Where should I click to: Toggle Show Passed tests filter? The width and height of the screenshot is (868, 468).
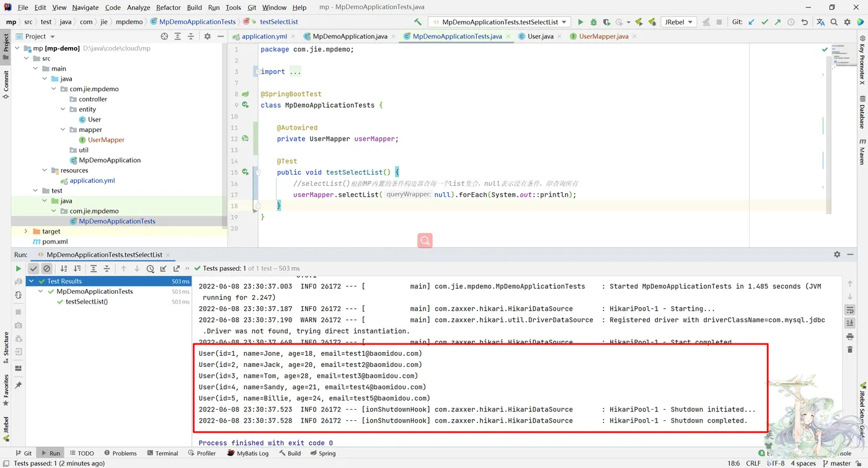pyautogui.click(x=33, y=268)
